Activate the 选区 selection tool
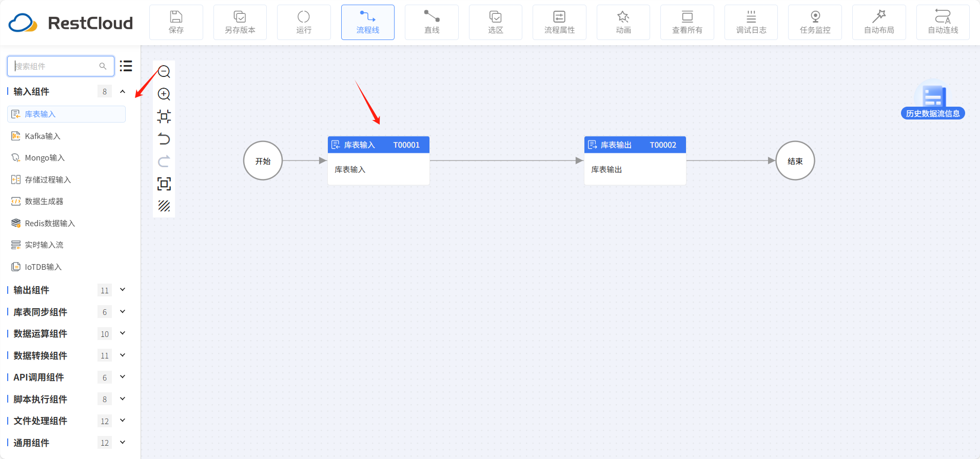The image size is (980, 459). click(496, 23)
